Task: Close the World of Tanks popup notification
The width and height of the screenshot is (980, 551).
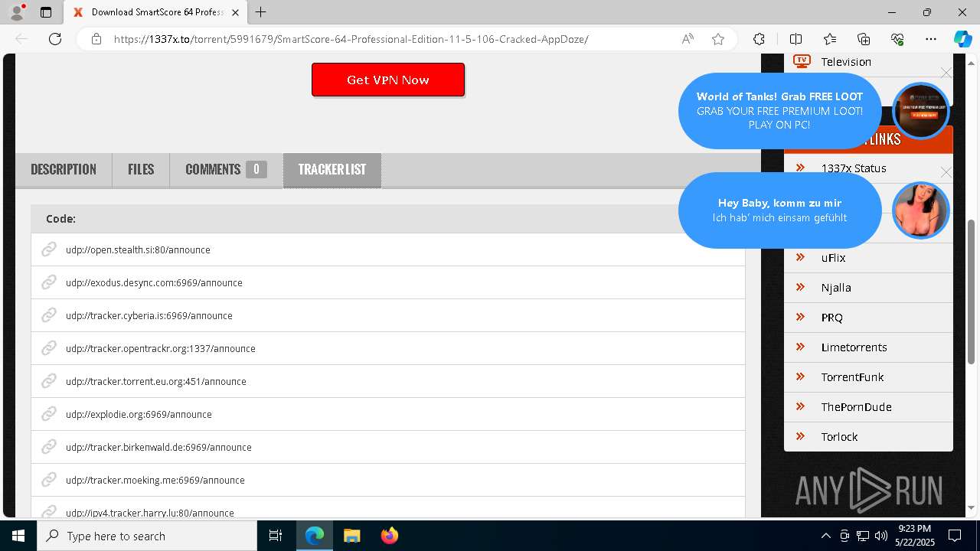Action: tap(946, 73)
